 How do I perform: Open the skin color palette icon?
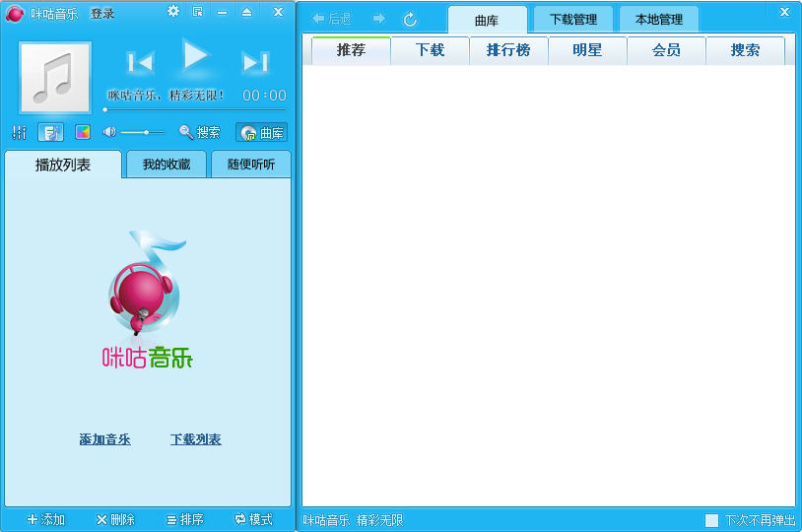click(x=83, y=132)
